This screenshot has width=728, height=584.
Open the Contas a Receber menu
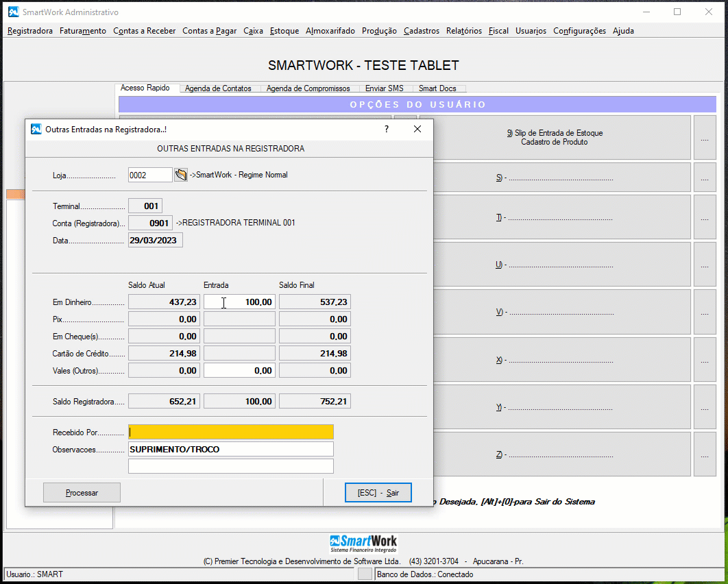click(x=145, y=31)
